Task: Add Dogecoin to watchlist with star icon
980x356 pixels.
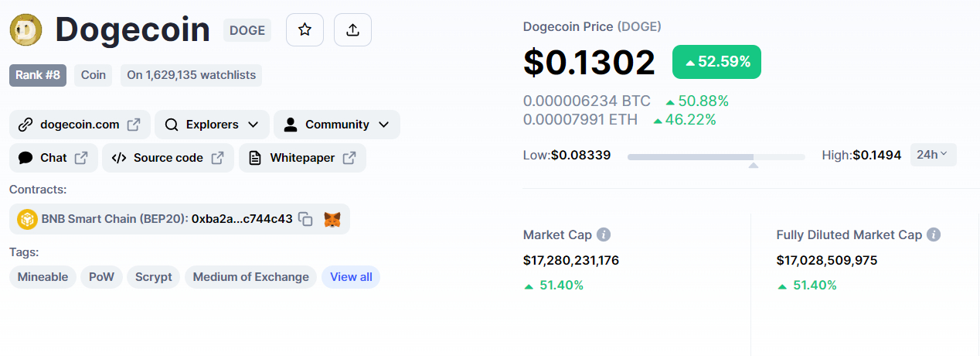Action: (x=305, y=30)
